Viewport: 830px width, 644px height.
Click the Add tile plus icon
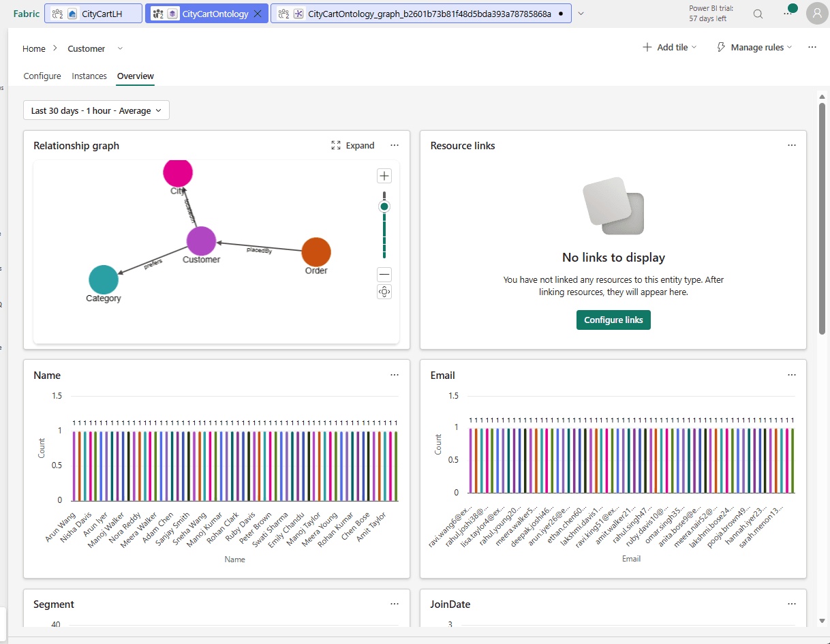(647, 47)
